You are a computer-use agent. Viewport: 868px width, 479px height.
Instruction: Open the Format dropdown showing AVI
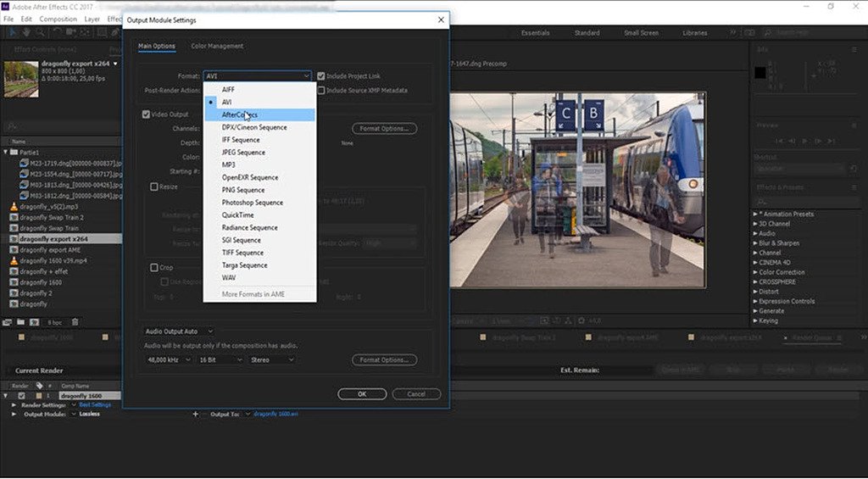(x=258, y=75)
